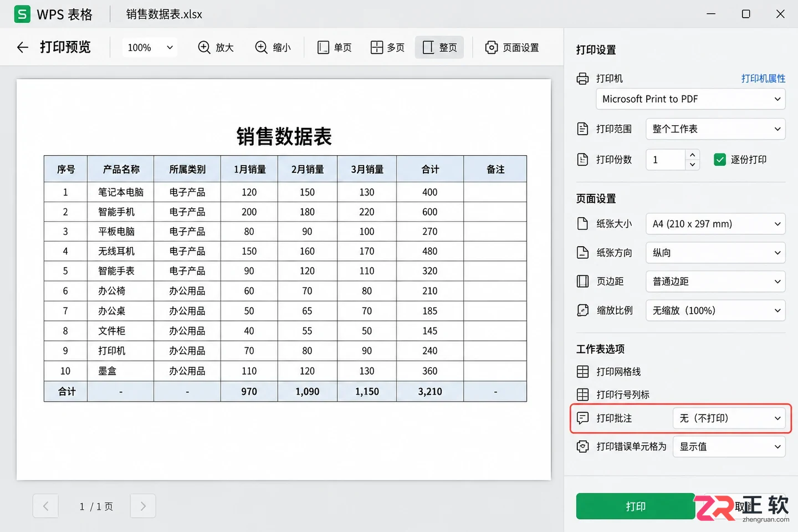
Task: Click the green 打印 print button
Action: tap(636, 507)
